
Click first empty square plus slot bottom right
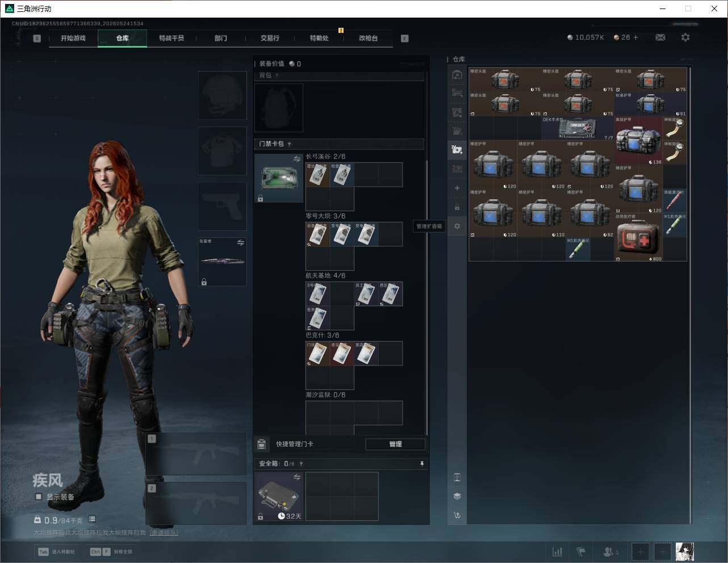[x=640, y=552]
